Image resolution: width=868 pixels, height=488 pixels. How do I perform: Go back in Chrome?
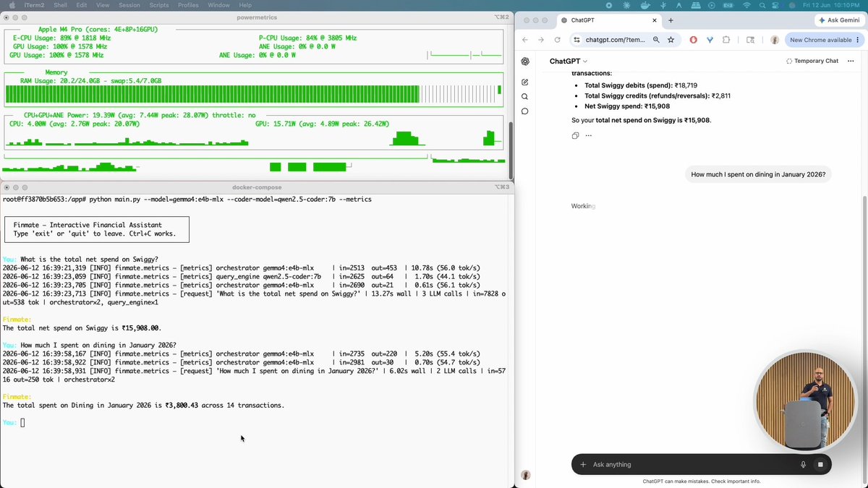[525, 40]
